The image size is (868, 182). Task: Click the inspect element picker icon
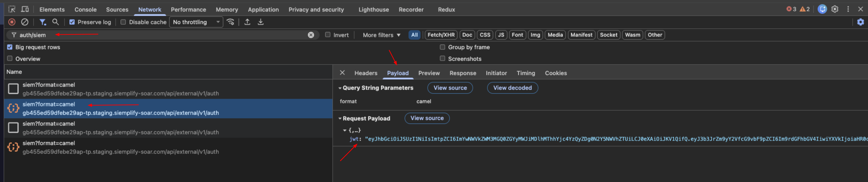click(12, 9)
